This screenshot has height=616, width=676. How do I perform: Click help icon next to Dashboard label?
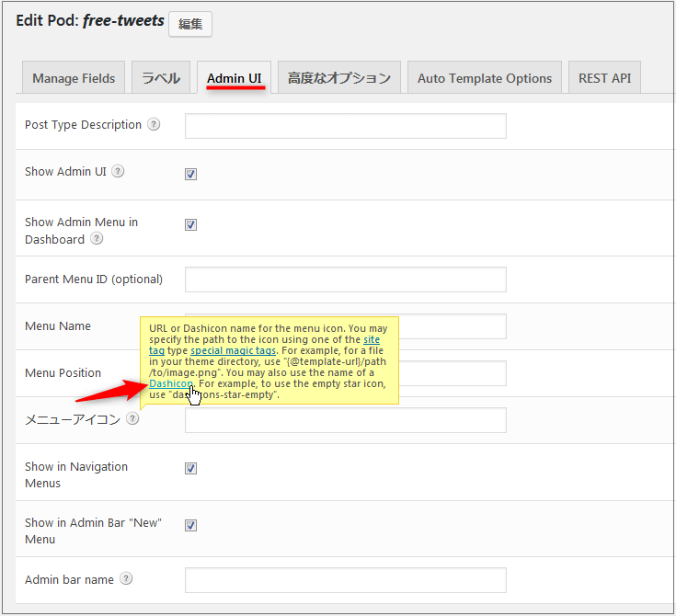[x=97, y=238]
